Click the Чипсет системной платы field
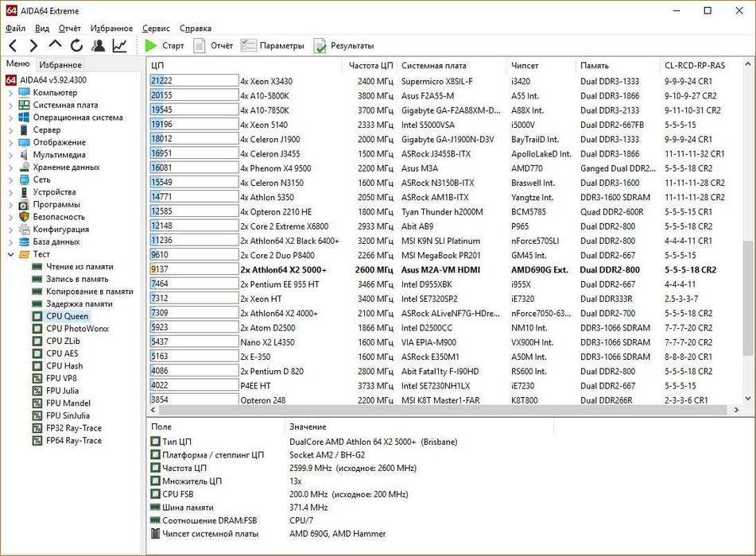The height and width of the screenshot is (556, 756). pyautogui.click(x=268, y=534)
